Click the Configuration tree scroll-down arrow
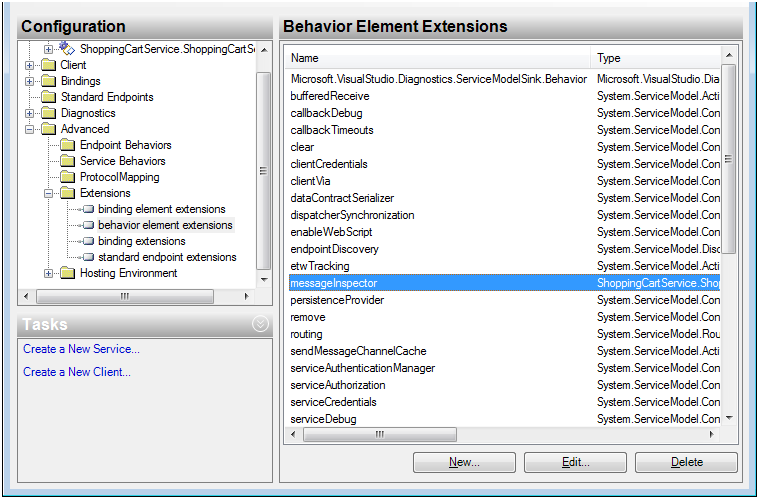759x499 pixels. (264, 279)
